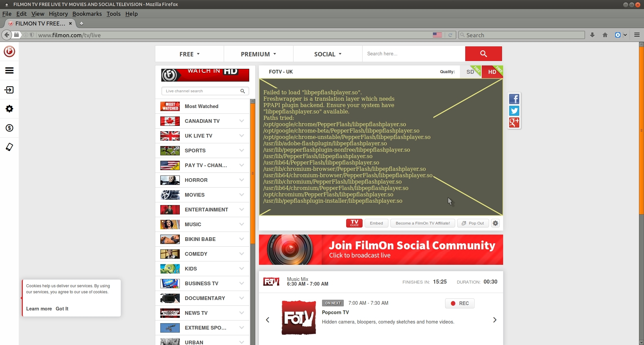Close the FILMON TV browser tab
The width and height of the screenshot is (644, 345).
70,23
